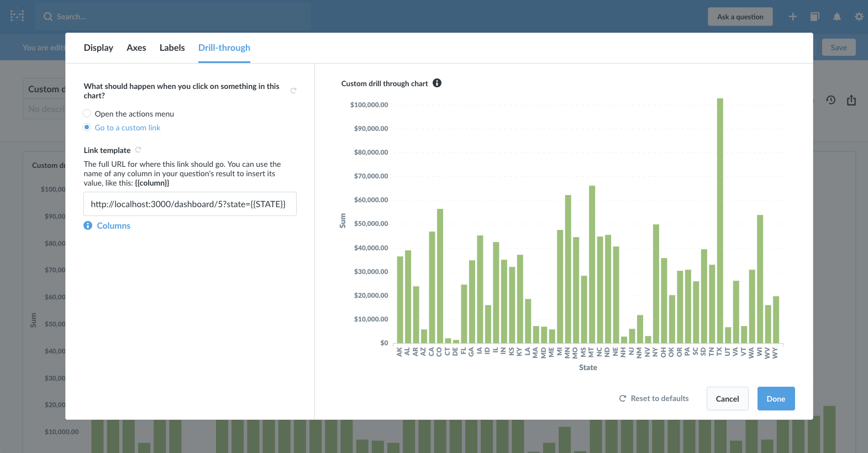Viewport: 868px width, 453px height.
Task: Click the info icon beside Columns
Action: pyautogui.click(x=88, y=225)
